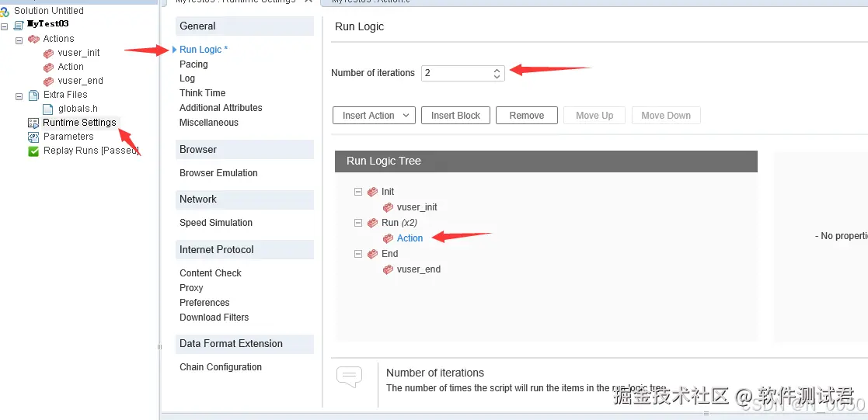Click the Parameters icon in Solution tree
The image size is (868, 420).
pyautogui.click(x=33, y=137)
